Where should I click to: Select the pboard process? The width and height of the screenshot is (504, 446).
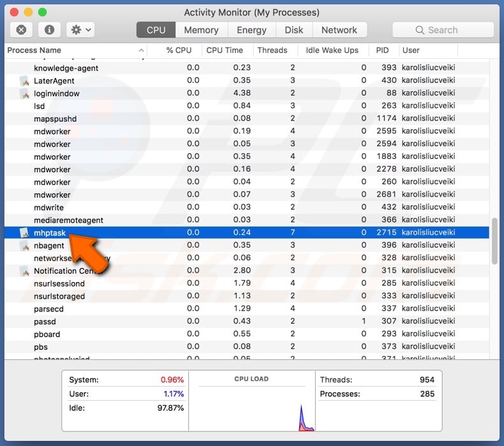247,334
